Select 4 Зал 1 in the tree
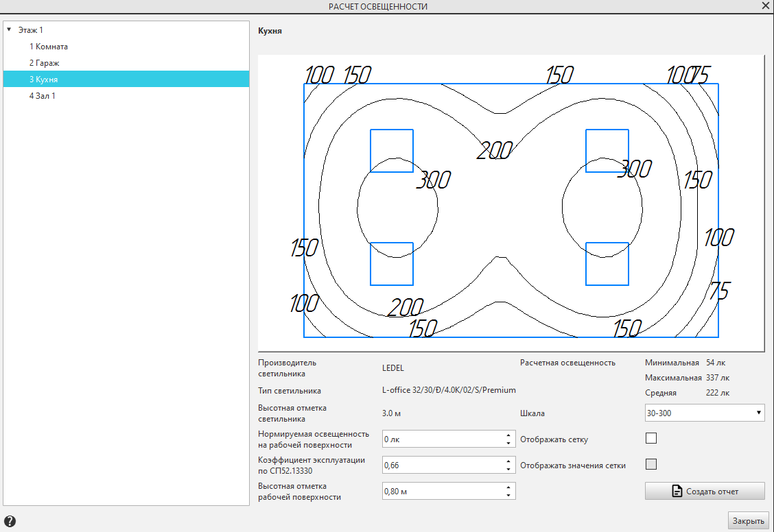Image resolution: width=774 pixels, height=532 pixels. (43, 96)
